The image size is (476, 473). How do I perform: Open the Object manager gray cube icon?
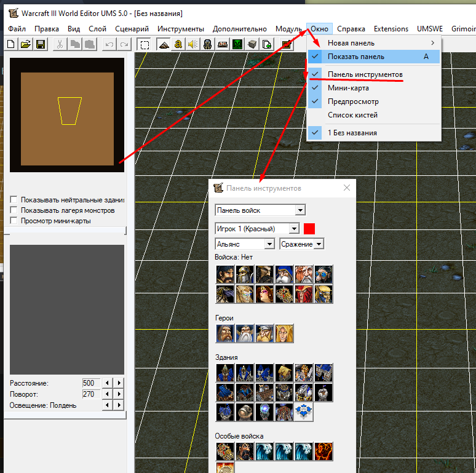tap(252, 45)
